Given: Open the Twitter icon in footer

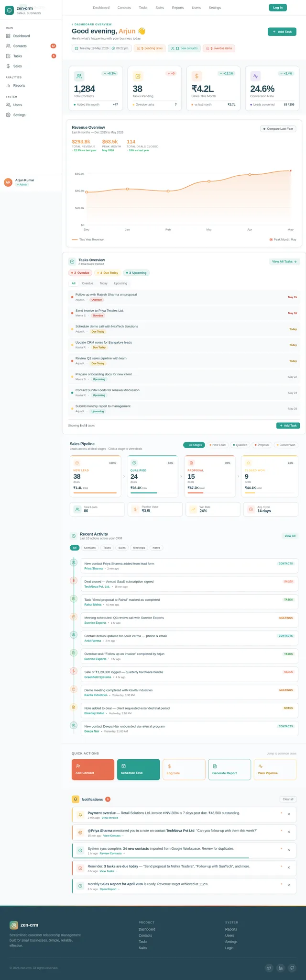Looking at the screenshot, I should (x=269, y=968).
